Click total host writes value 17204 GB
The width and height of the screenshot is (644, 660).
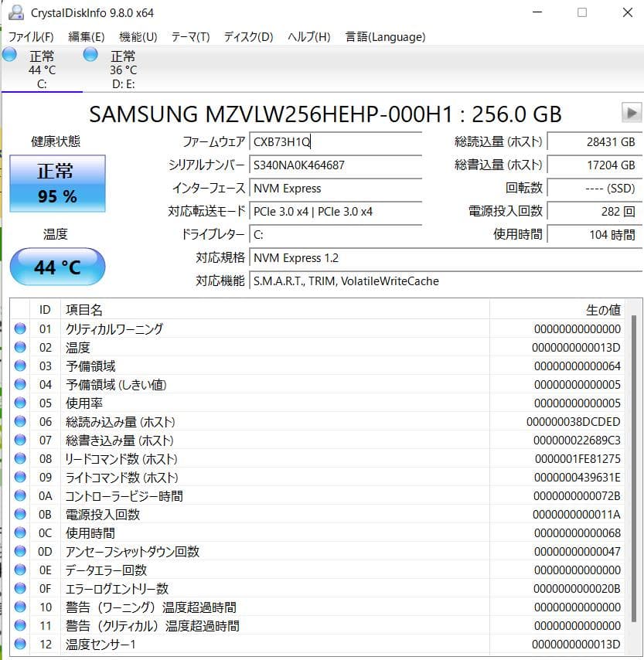(x=595, y=165)
